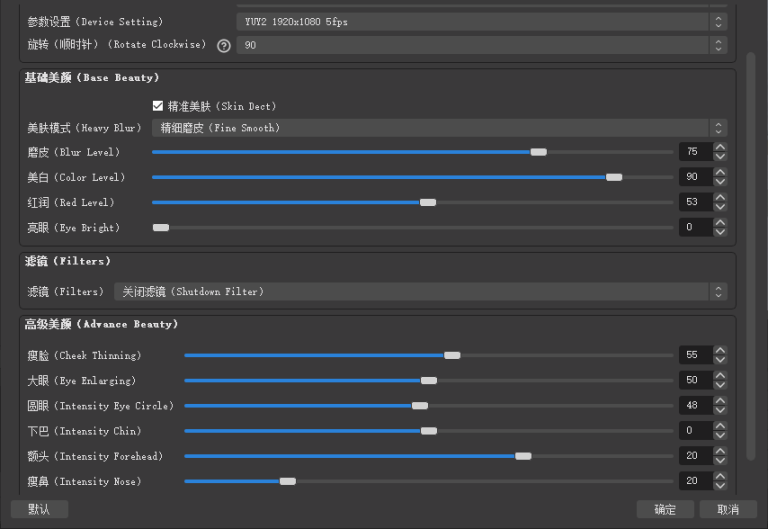This screenshot has width=768, height=529.
Task: Open the Device Setting dropdown
Action: (x=481, y=21)
